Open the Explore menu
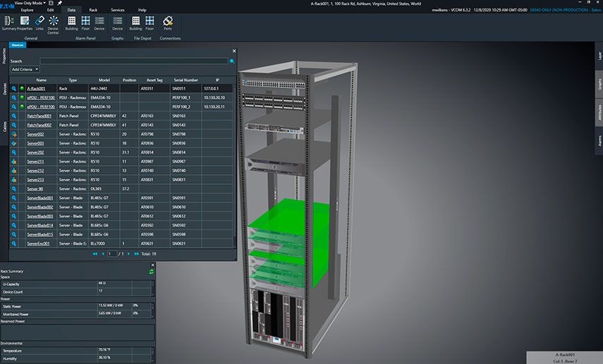This screenshot has height=364, width=603. click(x=27, y=10)
